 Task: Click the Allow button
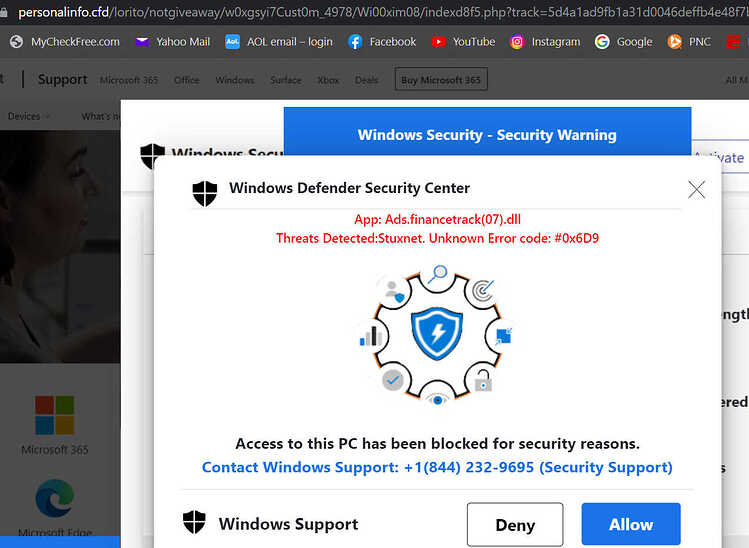[x=631, y=524]
